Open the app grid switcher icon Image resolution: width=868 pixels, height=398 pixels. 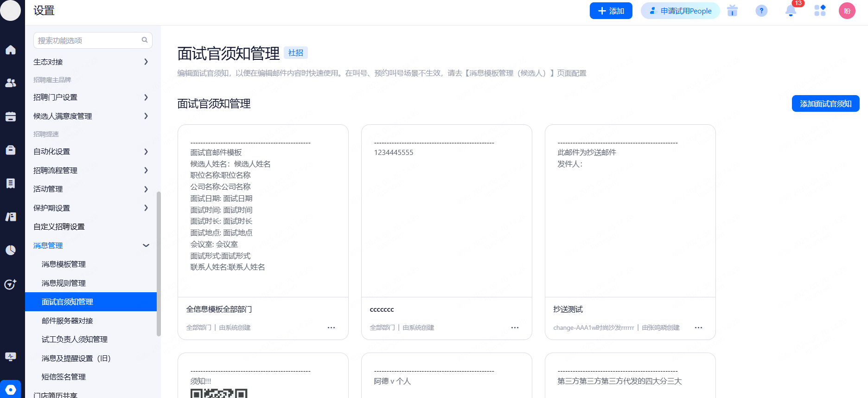(820, 11)
